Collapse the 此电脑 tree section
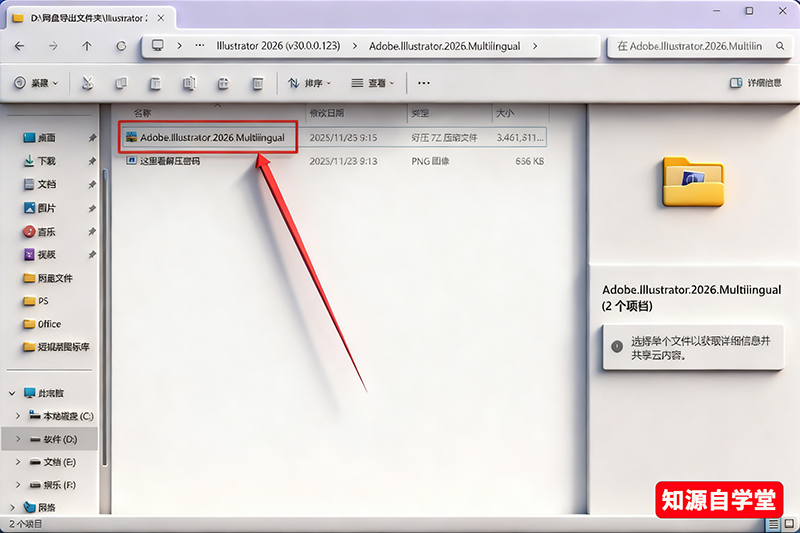 [12, 393]
